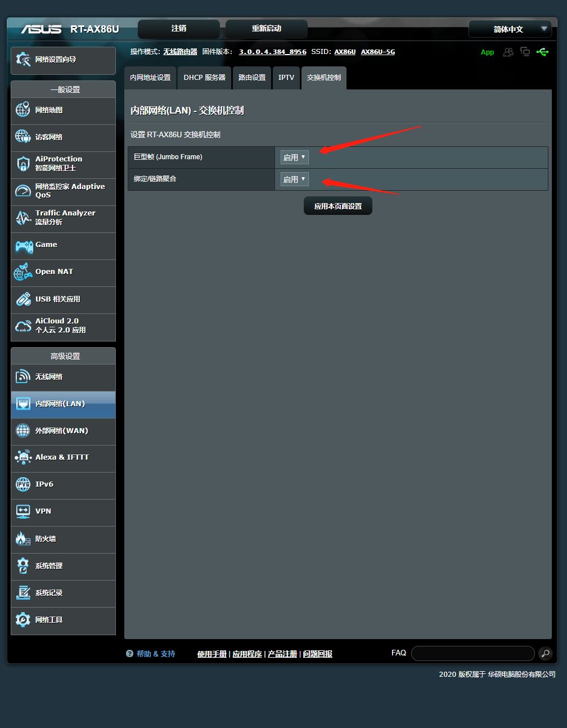Switch to the DHCP 服务器 tab
The width and height of the screenshot is (567, 728).
coord(204,78)
